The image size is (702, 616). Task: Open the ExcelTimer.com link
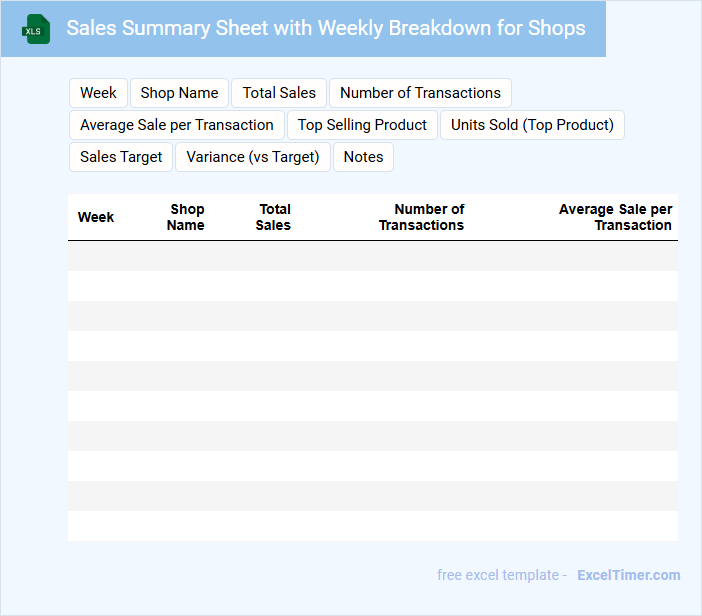628,575
